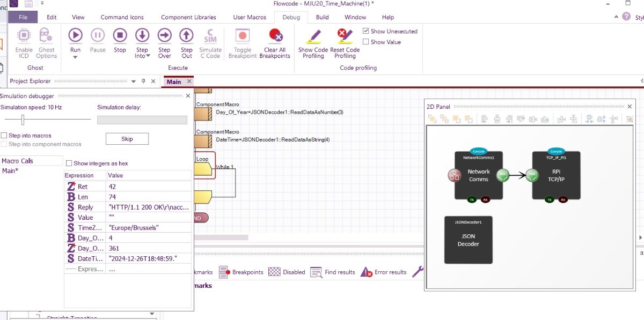The height and width of the screenshot is (320, 644).
Task: Click the Step Out icon
Action: (186, 35)
